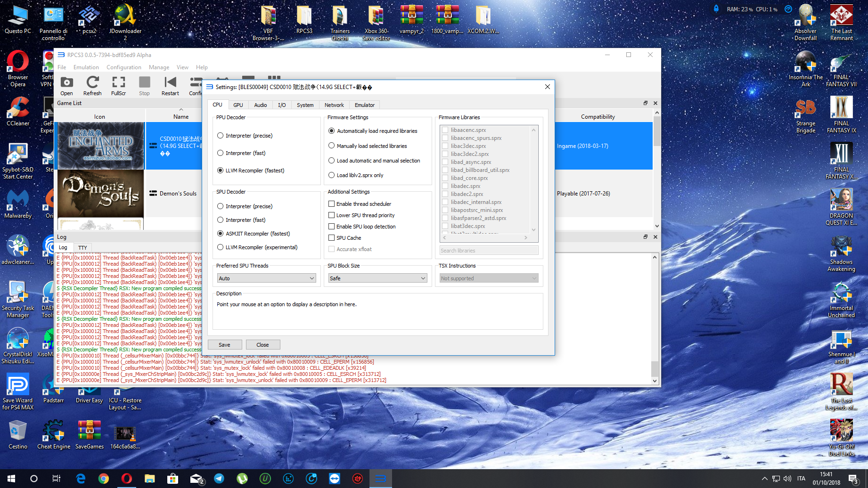The height and width of the screenshot is (488, 868).
Task: Open the Network settings tab
Action: (334, 105)
